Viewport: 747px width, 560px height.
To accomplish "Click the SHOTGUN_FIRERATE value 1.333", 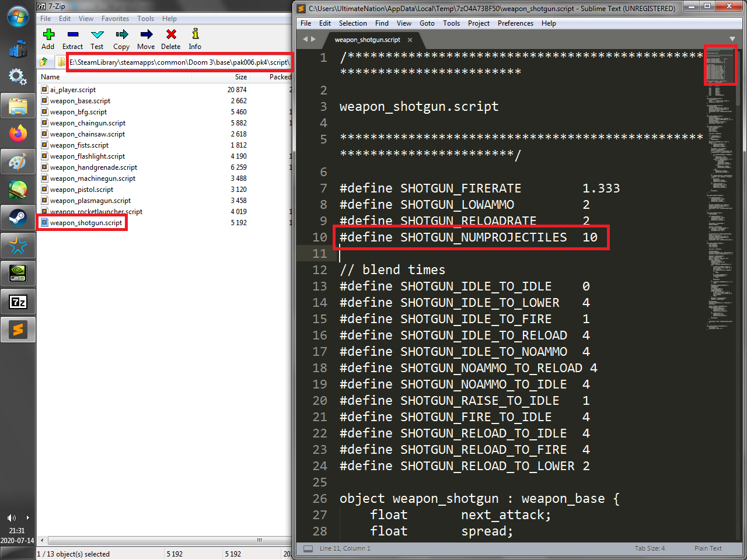I will tap(601, 188).
